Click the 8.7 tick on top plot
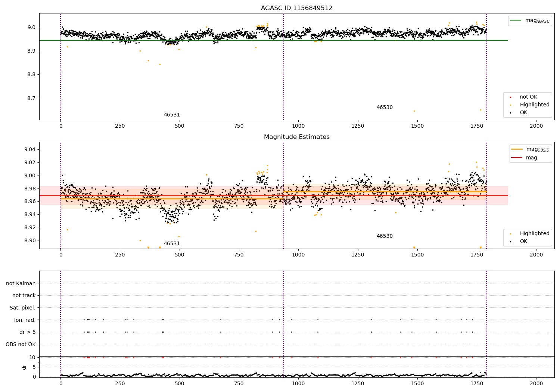This screenshot has width=560, height=392. pyautogui.click(x=31, y=98)
